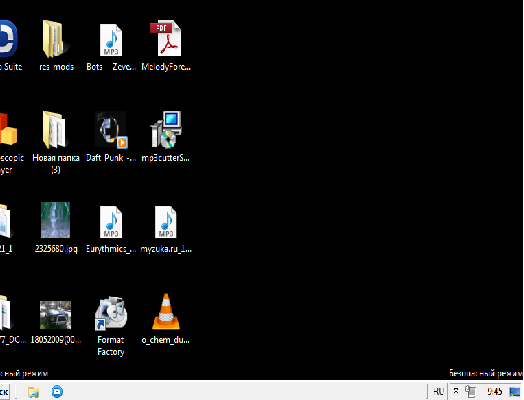Show desktop using the tray corner button
The image size is (524, 400).
pos(515,392)
